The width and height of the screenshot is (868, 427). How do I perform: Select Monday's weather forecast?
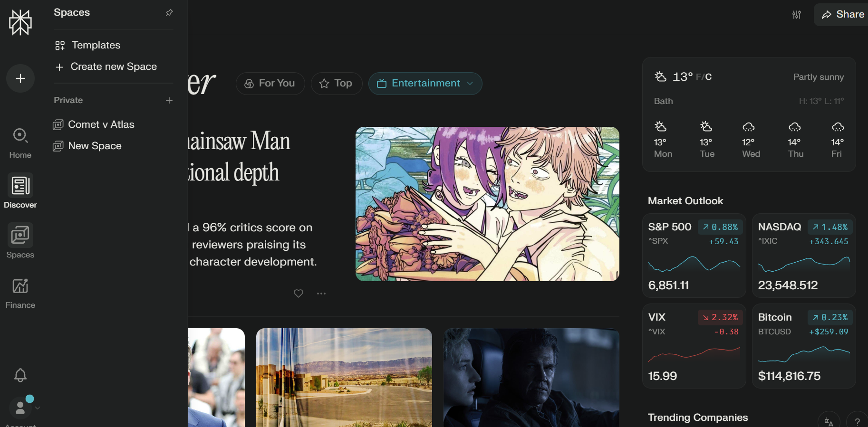(663, 140)
